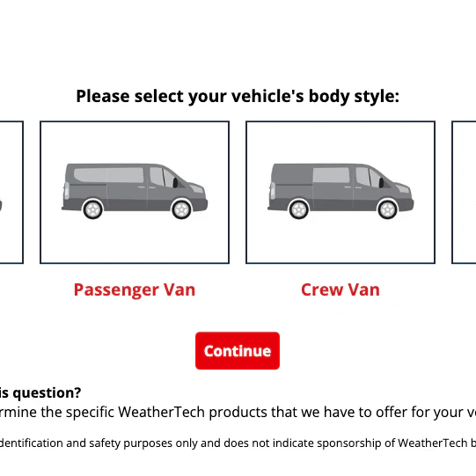Click the identification and safety disclaimer text
This screenshot has height=476, width=476.
click(238, 443)
